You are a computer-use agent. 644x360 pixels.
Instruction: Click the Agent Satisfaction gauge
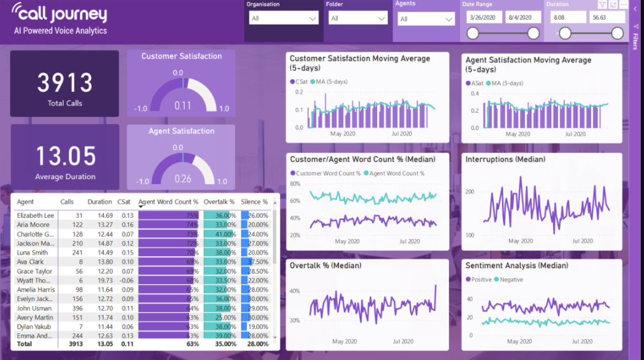181,157
